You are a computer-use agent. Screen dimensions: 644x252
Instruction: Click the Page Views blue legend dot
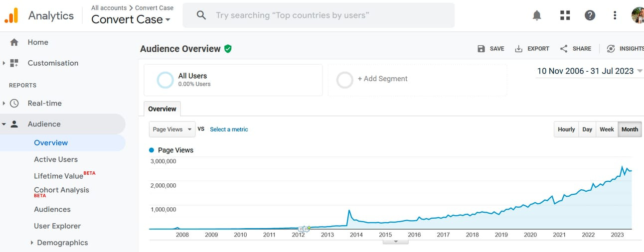(152, 150)
